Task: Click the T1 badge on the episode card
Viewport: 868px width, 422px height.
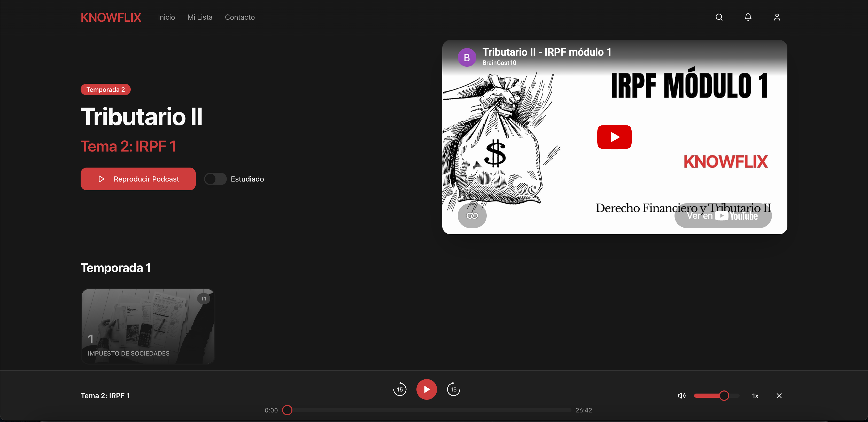Action: point(204,299)
